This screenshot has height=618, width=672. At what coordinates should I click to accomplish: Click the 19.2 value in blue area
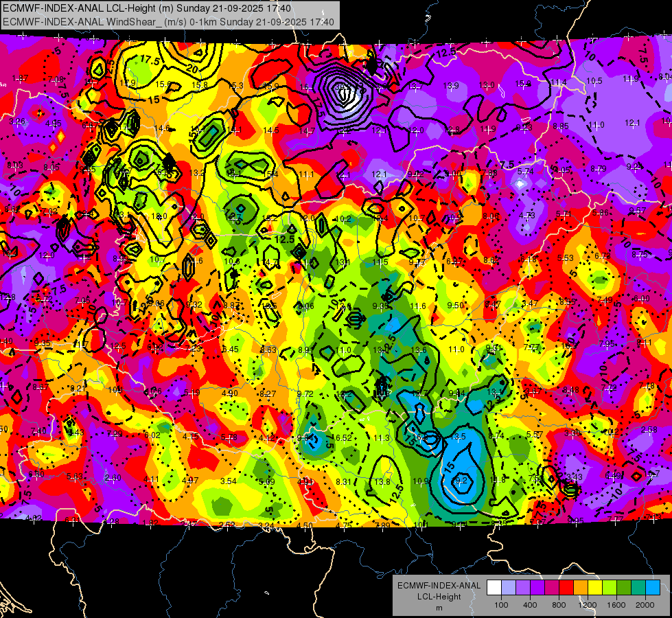pyautogui.click(x=459, y=481)
